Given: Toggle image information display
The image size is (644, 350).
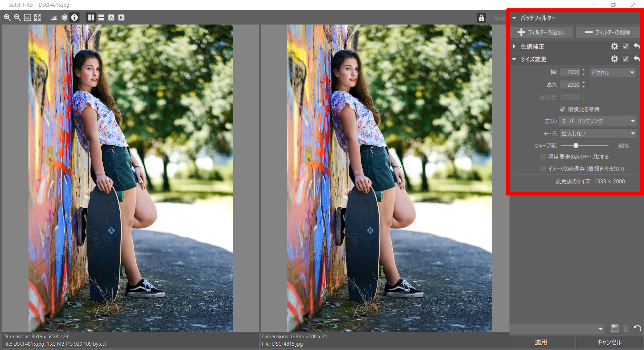Looking at the screenshot, I should click(74, 17).
